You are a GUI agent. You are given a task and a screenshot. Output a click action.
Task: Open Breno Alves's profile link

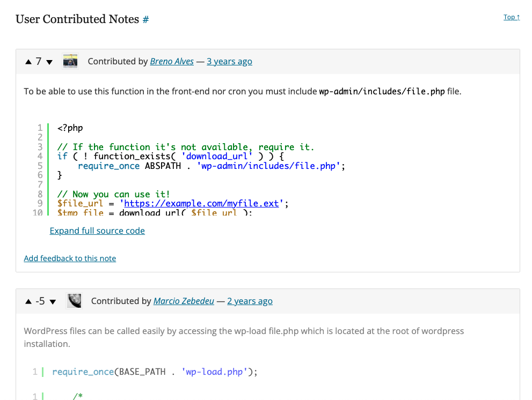[x=172, y=62]
